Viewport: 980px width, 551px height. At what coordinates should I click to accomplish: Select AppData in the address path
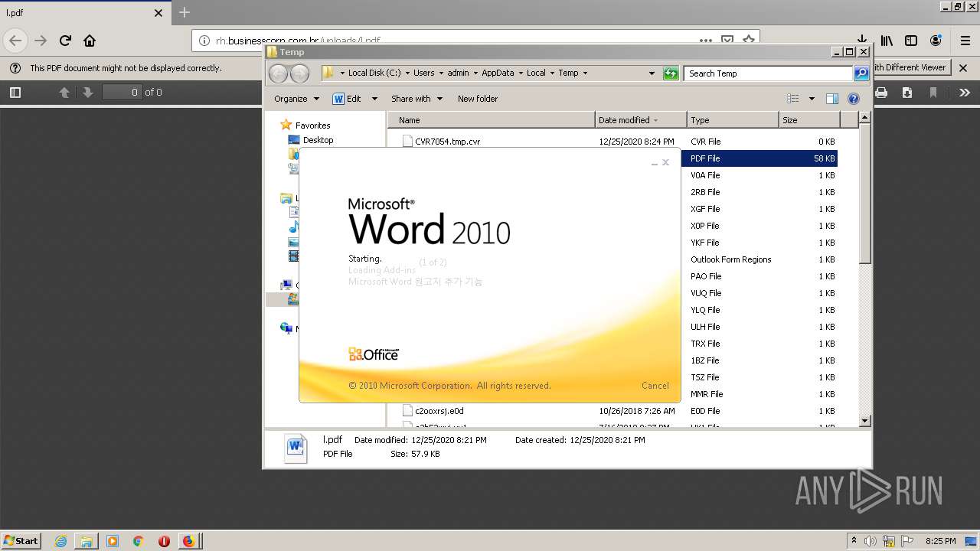pyautogui.click(x=498, y=73)
